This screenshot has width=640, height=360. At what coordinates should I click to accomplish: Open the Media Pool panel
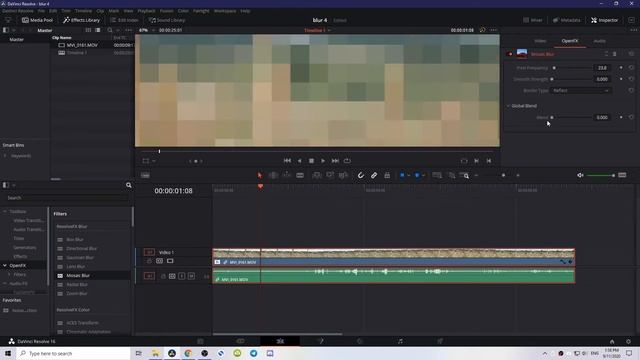tap(37, 20)
